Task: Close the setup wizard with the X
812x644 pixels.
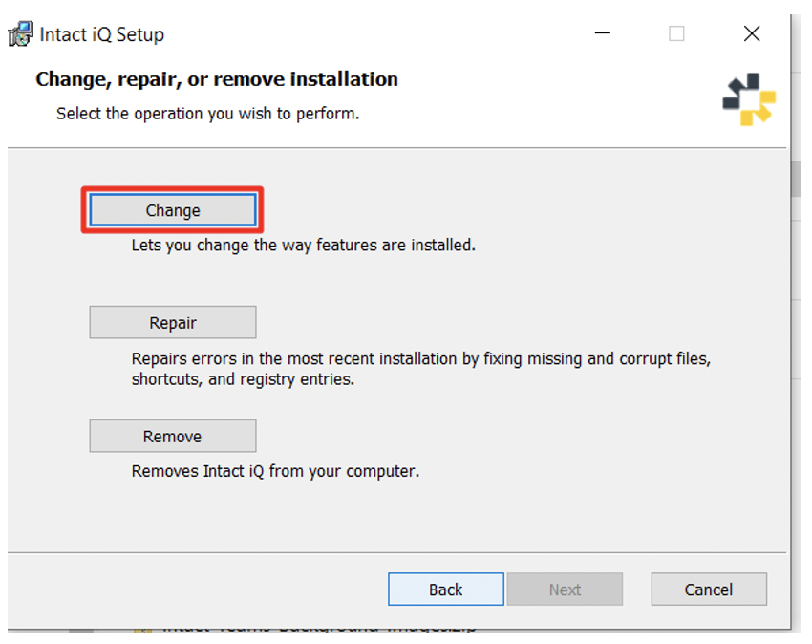Action: [751, 33]
